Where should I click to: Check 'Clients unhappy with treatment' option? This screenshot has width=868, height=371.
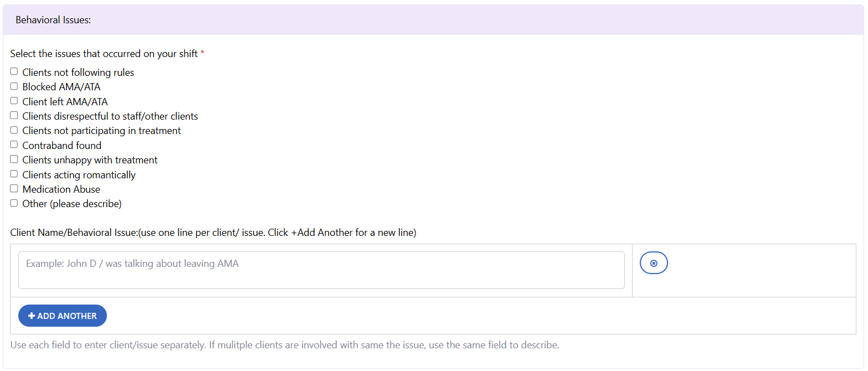tap(14, 159)
